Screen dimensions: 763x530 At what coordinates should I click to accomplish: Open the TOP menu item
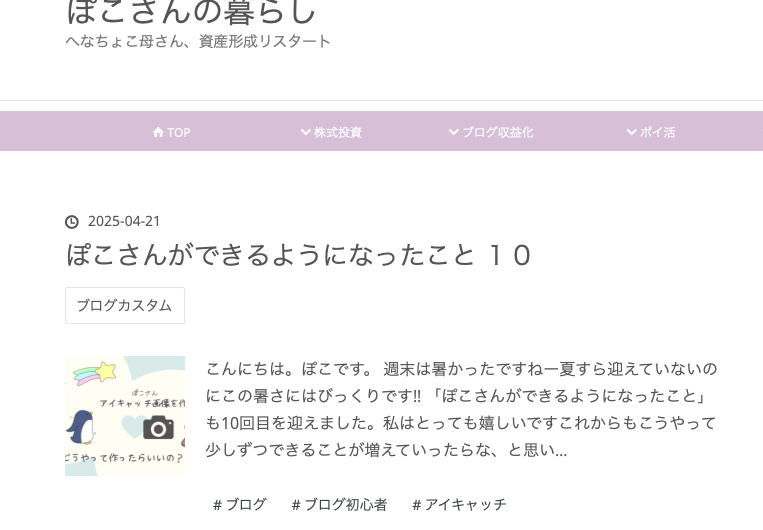[x=179, y=132]
